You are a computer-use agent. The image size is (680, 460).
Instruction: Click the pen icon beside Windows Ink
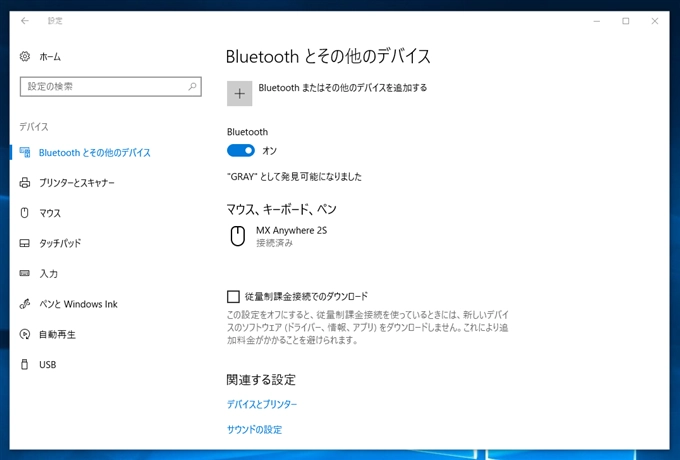coord(25,304)
